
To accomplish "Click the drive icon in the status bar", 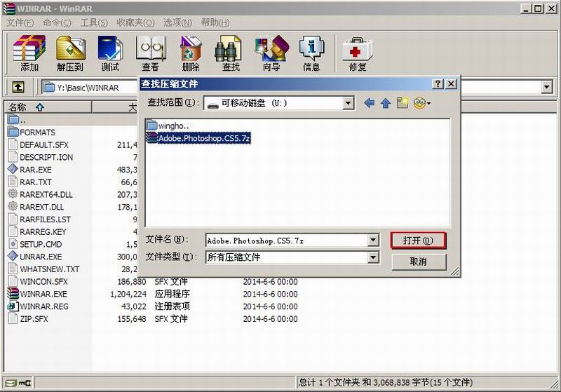I will [x=11, y=383].
